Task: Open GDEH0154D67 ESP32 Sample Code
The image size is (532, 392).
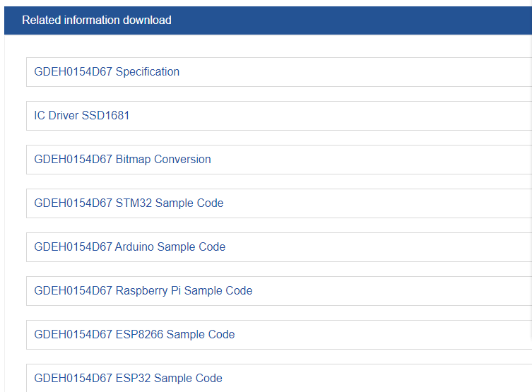Action: tap(129, 378)
